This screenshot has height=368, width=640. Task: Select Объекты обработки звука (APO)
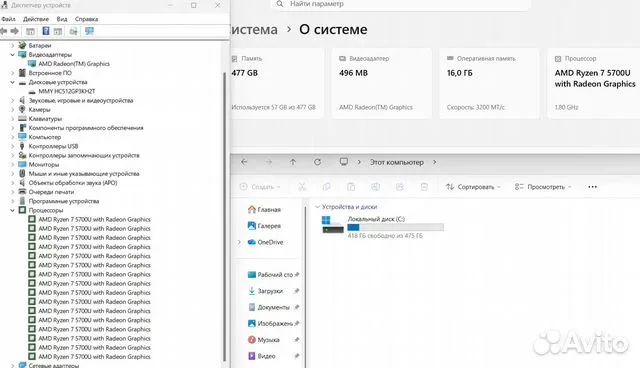pos(73,183)
